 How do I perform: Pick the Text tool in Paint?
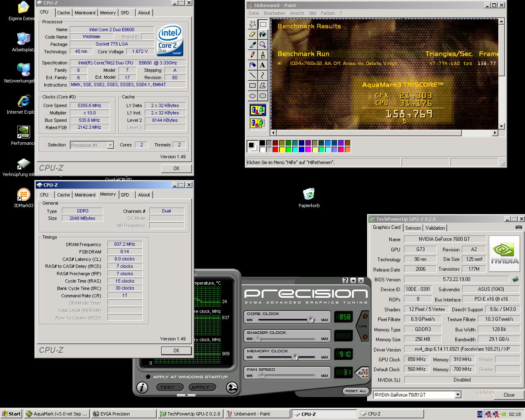pyautogui.click(x=263, y=65)
